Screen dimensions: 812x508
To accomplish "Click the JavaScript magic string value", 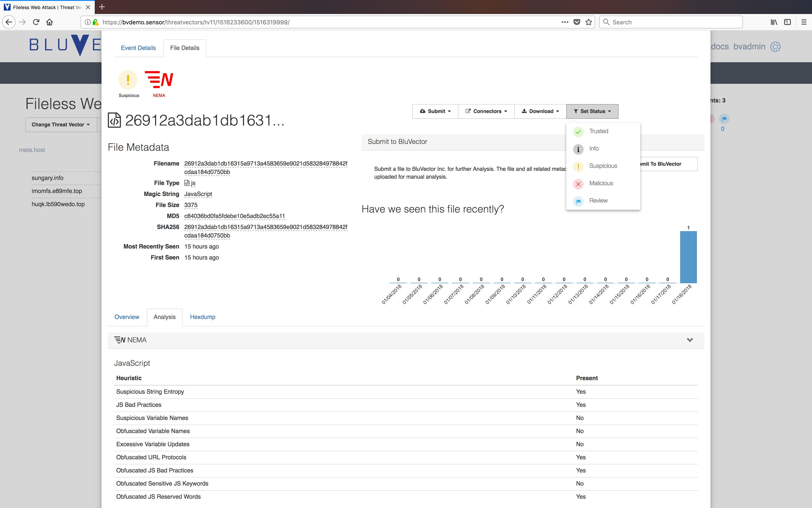I will tap(198, 194).
